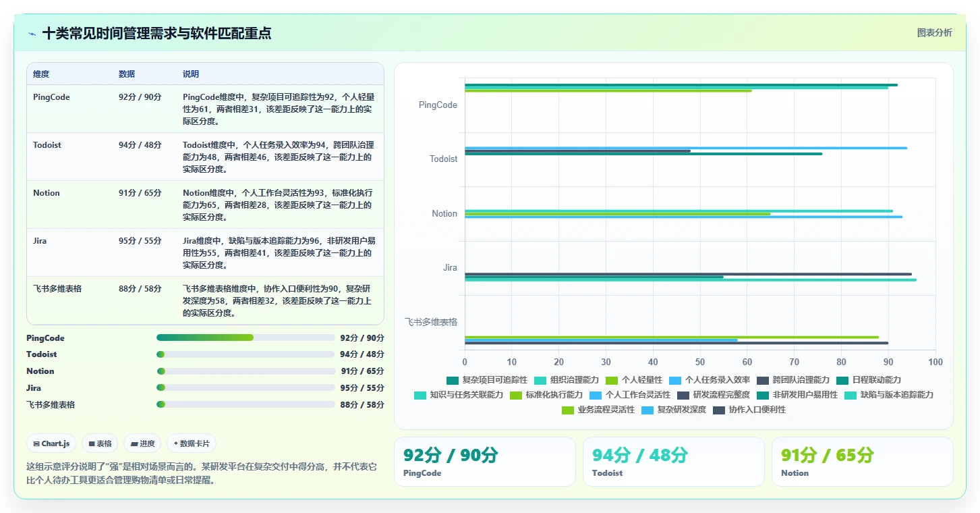The height and width of the screenshot is (513, 980).
Task: Click the main title 十类常见时间管理需求与软件匹配重点
Action: tap(156, 33)
